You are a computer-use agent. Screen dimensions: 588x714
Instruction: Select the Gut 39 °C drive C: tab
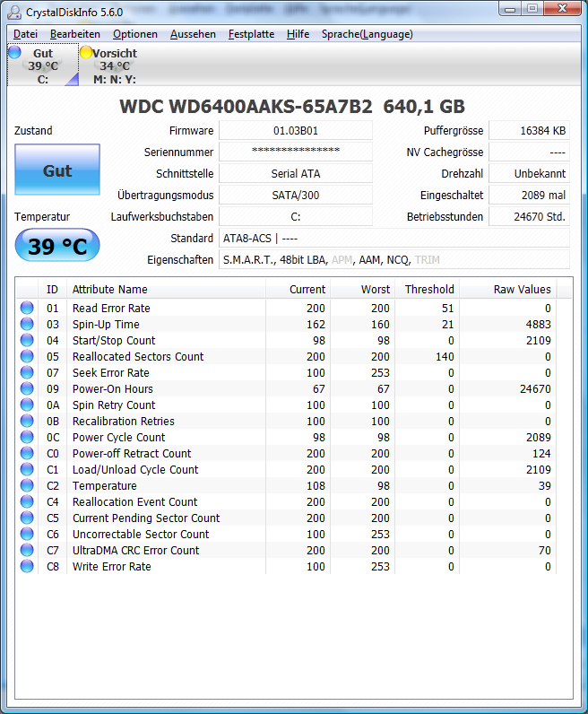(43, 65)
